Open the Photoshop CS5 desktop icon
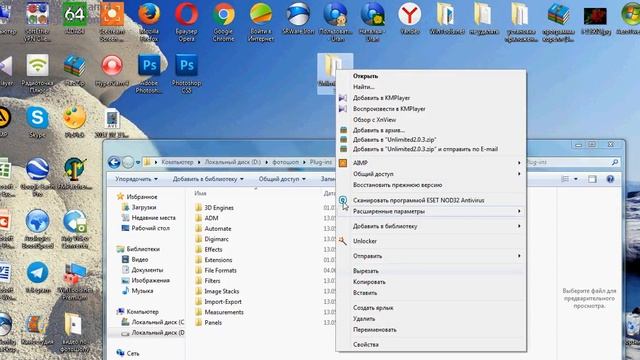This screenshot has height=360, width=640. pyautogui.click(x=187, y=73)
